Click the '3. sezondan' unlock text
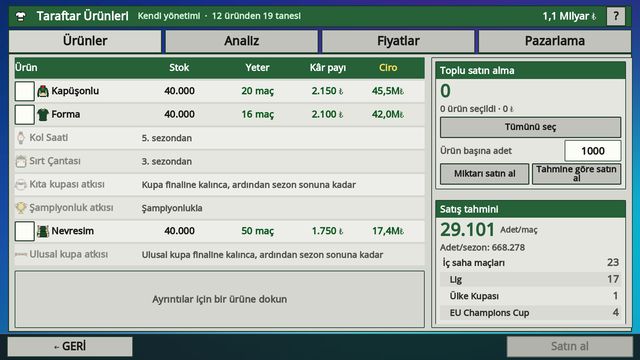Screen dimensions: 640x360 coord(167,162)
